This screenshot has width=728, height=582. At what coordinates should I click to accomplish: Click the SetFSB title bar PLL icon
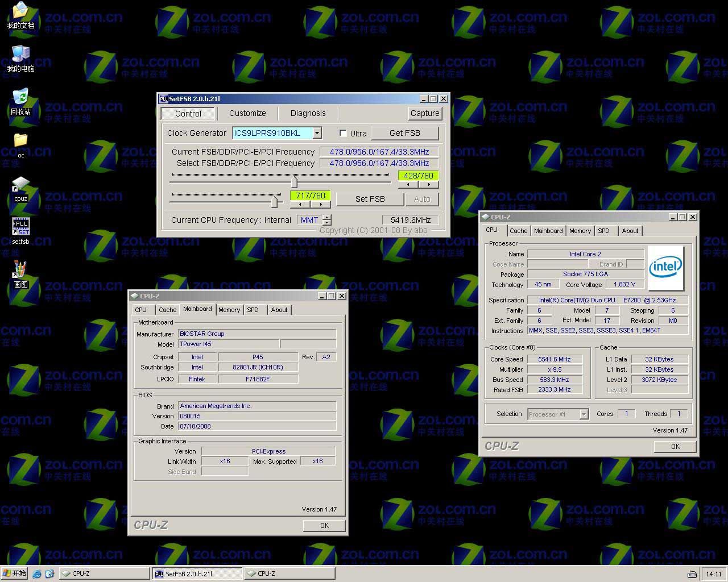click(163, 99)
